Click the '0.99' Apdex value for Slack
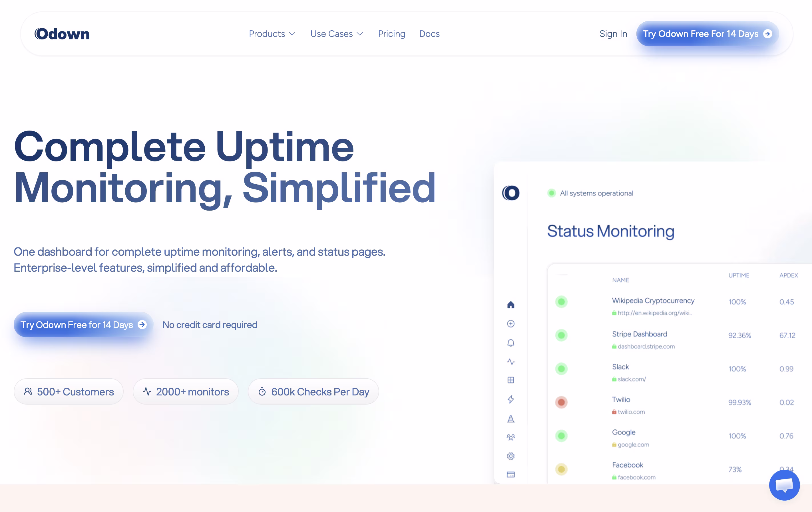Screen dimensions: 812x512 pos(786,369)
